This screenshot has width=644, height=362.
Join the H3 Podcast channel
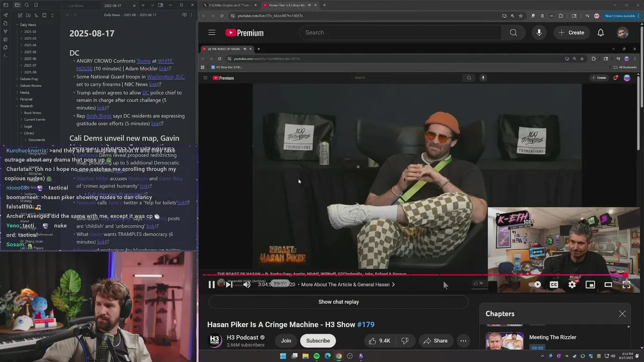point(286,341)
